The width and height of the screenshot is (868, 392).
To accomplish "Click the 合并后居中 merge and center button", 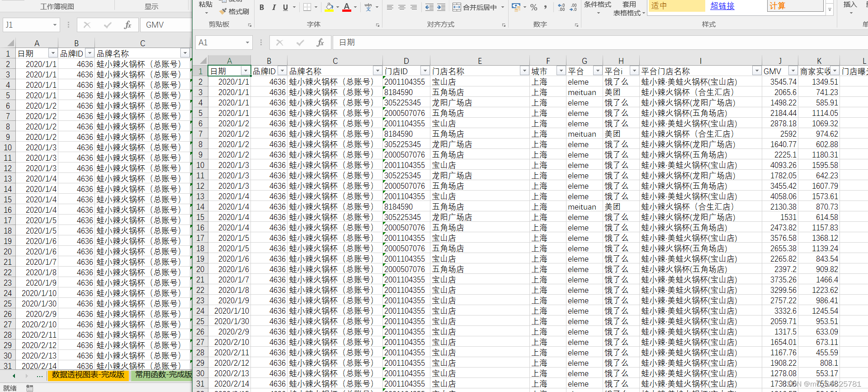I will point(475,7).
